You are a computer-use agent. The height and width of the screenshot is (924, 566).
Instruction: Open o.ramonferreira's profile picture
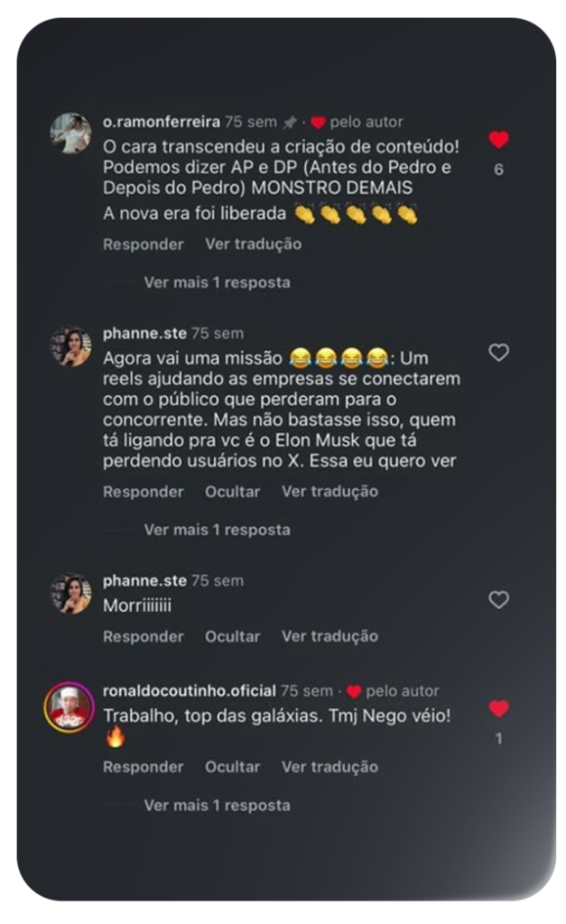pyautogui.click(x=70, y=134)
